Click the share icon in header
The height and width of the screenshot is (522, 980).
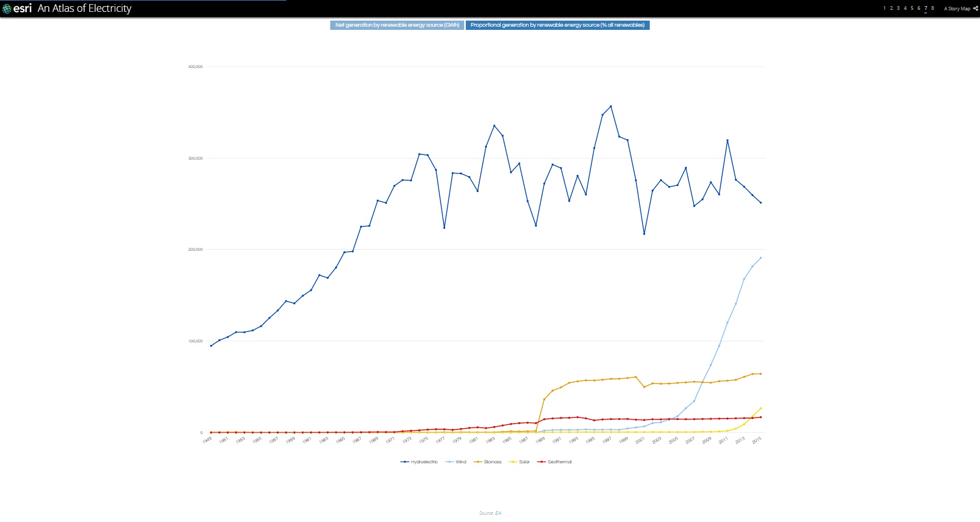[975, 8]
